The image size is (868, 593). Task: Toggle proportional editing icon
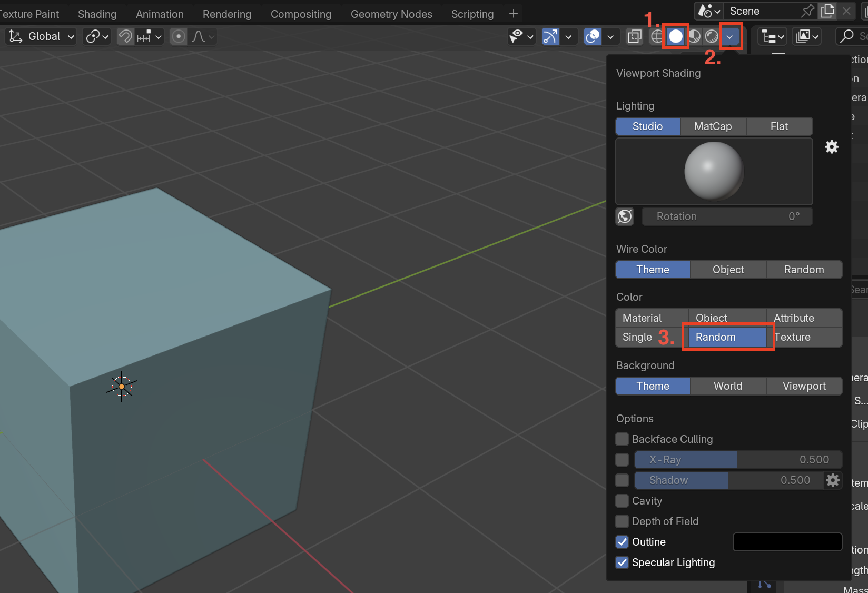179,36
